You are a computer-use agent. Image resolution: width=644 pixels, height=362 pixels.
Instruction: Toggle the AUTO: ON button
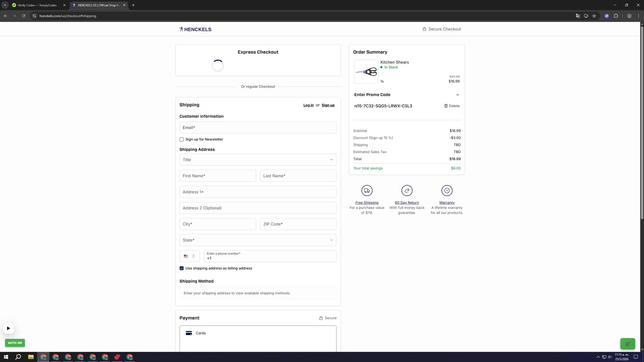(15, 343)
